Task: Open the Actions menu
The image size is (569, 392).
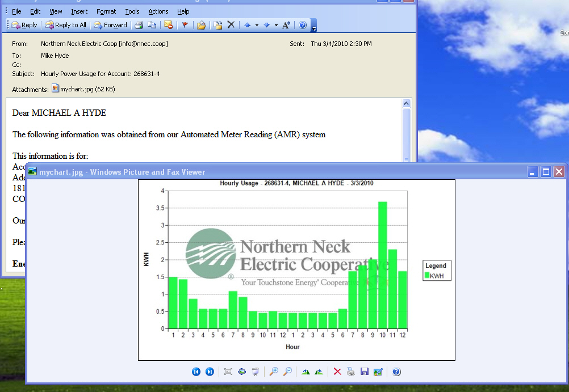Action: point(158,11)
